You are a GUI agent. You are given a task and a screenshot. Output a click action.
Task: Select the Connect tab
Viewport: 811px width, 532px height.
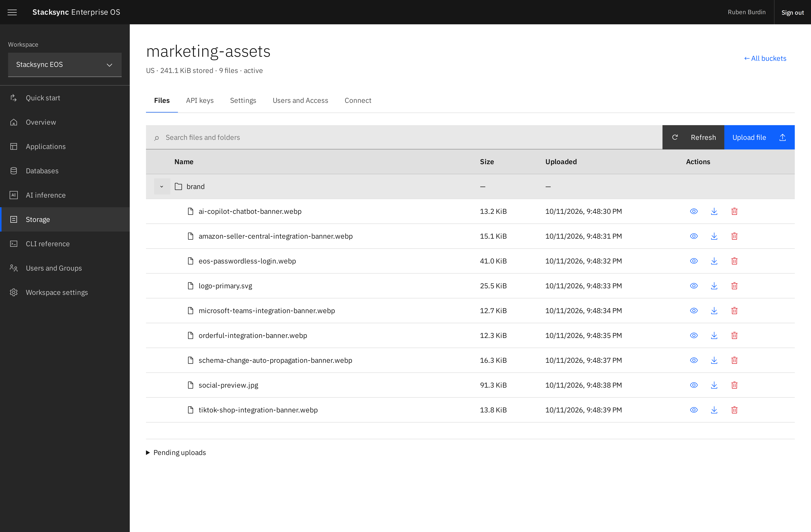coord(358,100)
